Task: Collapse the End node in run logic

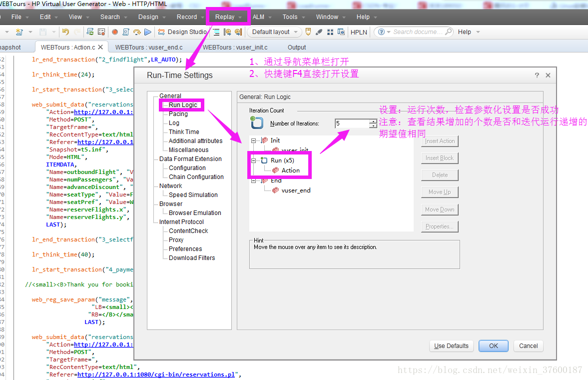Action: (x=253, y=180)
